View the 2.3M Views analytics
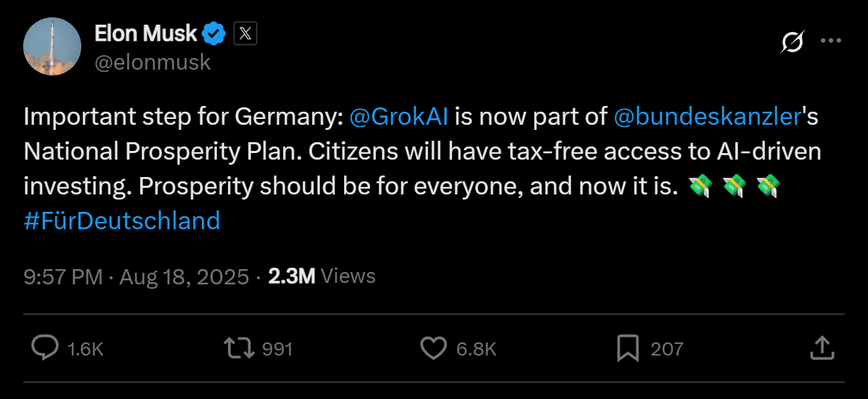Screen dimensions: 868x399 pos(322,276)
